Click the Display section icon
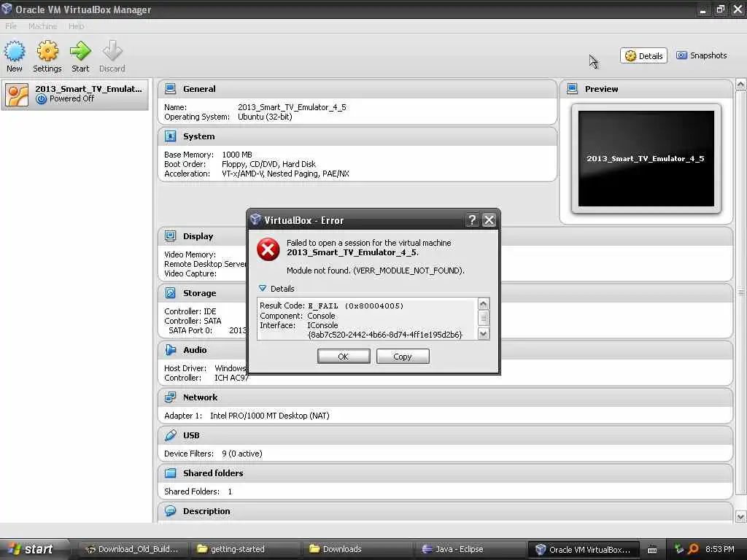Screen dimensions: 747x560 [x=170, y=236]
